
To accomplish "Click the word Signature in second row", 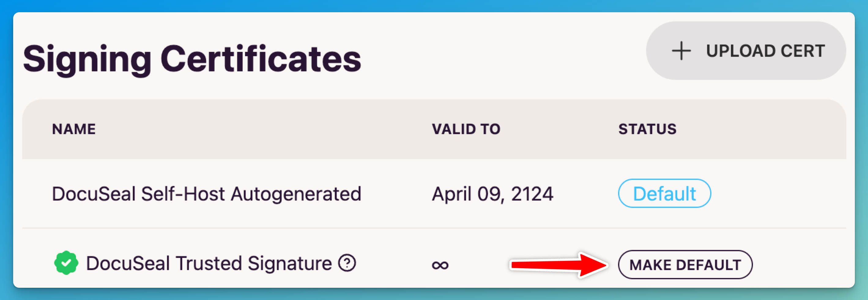I will click(290, 263).
